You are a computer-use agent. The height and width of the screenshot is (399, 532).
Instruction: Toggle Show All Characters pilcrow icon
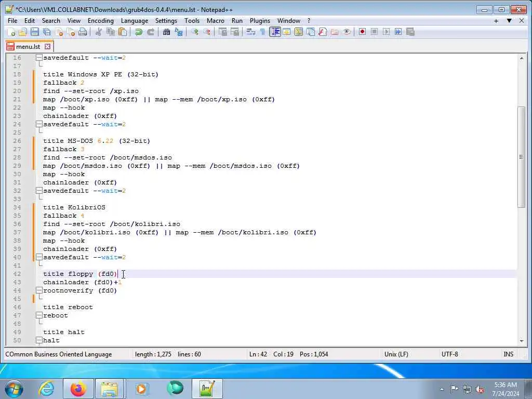(x=262, y=32)
